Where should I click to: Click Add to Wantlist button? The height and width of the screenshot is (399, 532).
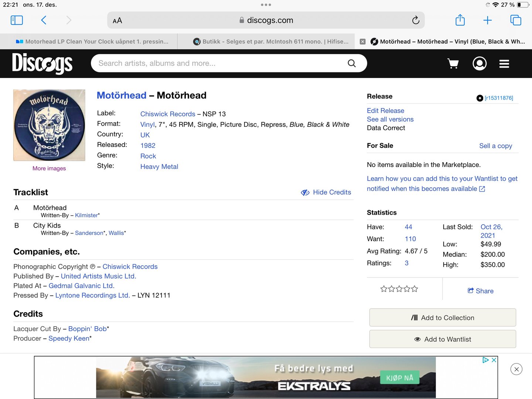[443, 339]
